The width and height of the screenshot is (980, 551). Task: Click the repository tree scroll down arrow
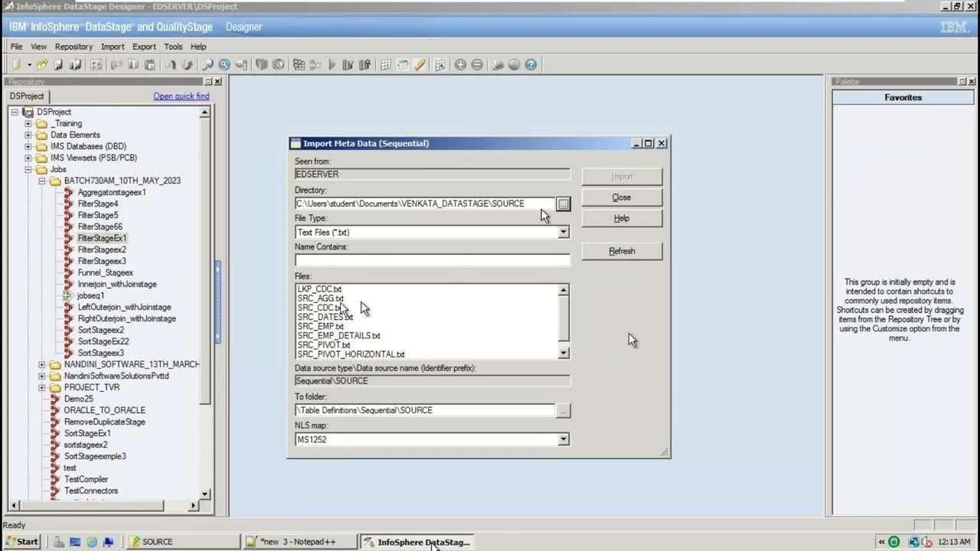pyautogui.click(x=204, y=494)
